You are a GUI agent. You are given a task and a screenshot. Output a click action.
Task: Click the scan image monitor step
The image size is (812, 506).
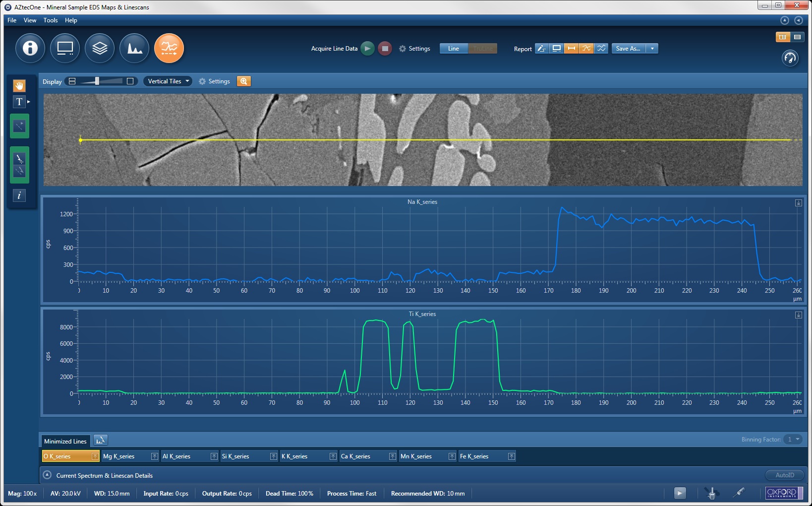point(65,48)
